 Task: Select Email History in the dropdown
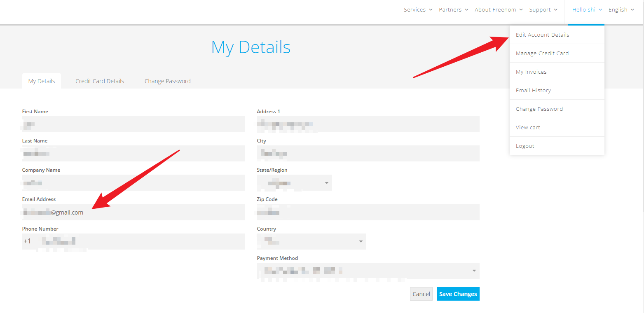pyautogui.click(x=533, y=91)
